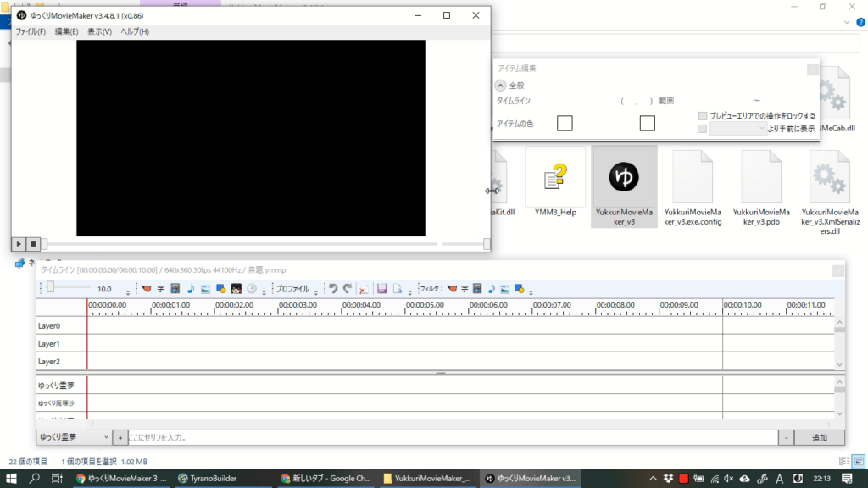Open the YukkuriMovieMaker_v3 application file
Viewport: 868px width, 488px height.
624,187
